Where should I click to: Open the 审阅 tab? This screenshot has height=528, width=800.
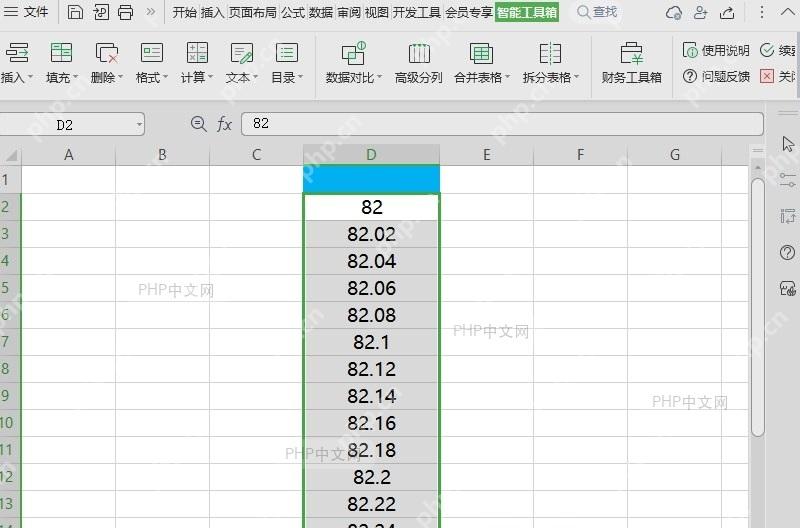click(349, 12)
